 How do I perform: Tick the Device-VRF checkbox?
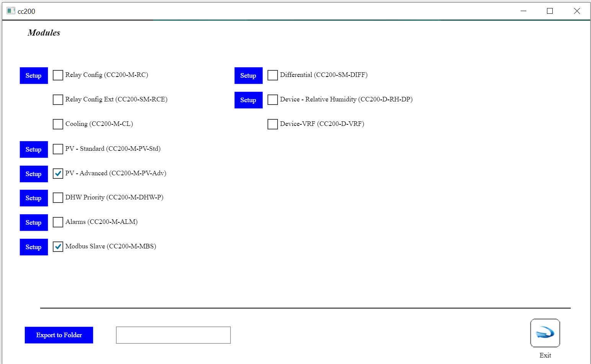(x=273, y=124)
